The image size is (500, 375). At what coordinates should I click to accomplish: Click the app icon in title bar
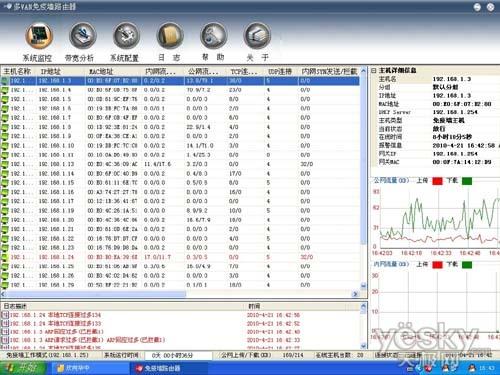tap(7, 6)
